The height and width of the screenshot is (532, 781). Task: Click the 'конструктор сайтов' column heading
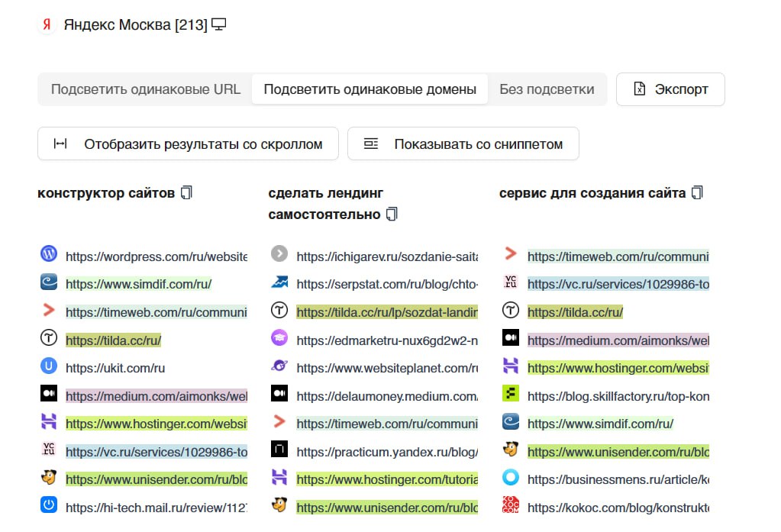click(x=106, y=193)
